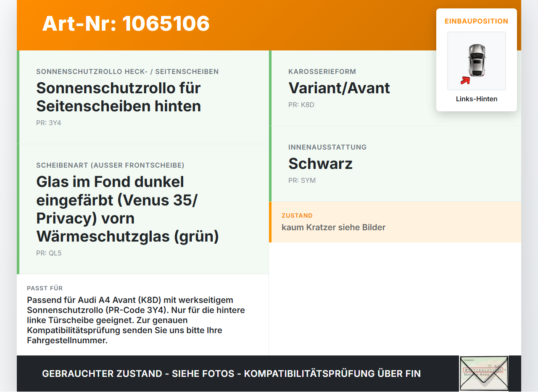The height and width of the screenshot is (392, 538).
Task: Click the Audi A4 Avant compatibility description
Action: click(x=136, y=320)
